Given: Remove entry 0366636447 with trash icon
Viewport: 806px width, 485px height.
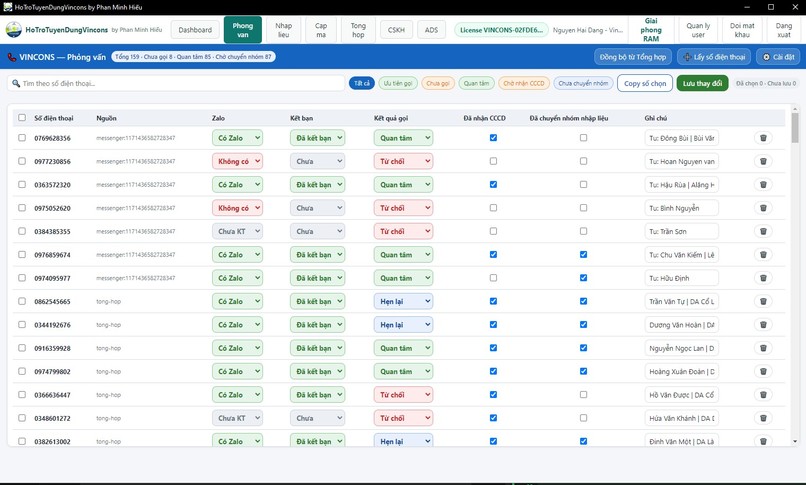Looking at the screenshot, I should (763, 395).
